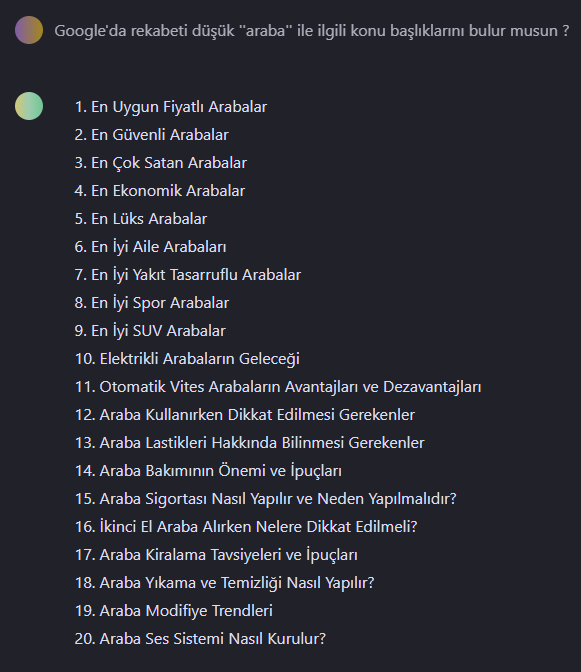Click the user's question about 'araba' topics
The image size is (581, 672).
coord(312,31)
